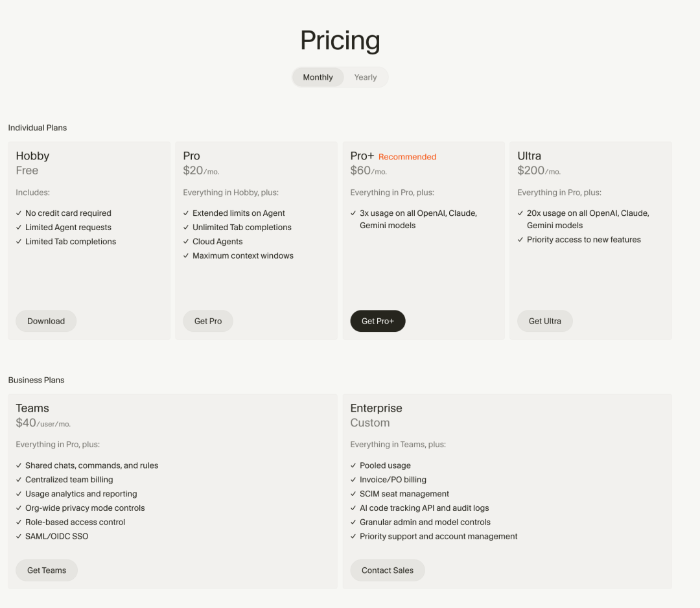This screenshot has width=700, height=608.
Task: Open Contact Sales for Enterprise
Action: pyautogui.click(x=388, y=570)
